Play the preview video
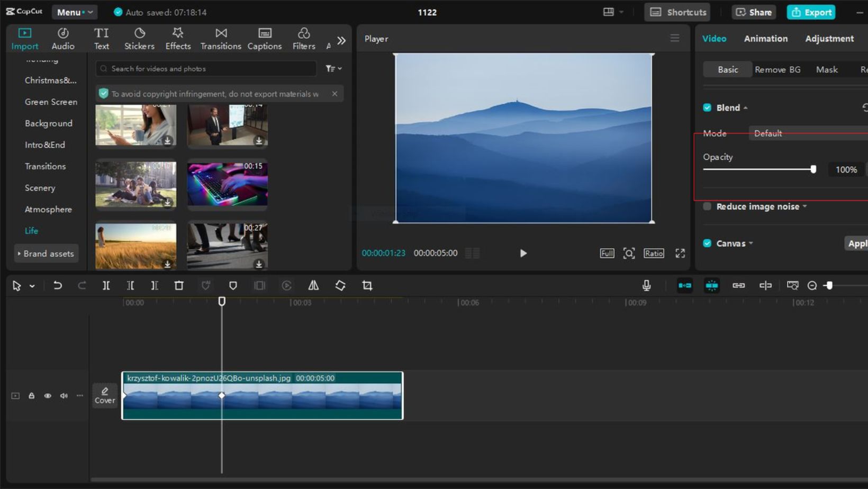The height and width of the screenshot is (489, 868). coord(523,253)
